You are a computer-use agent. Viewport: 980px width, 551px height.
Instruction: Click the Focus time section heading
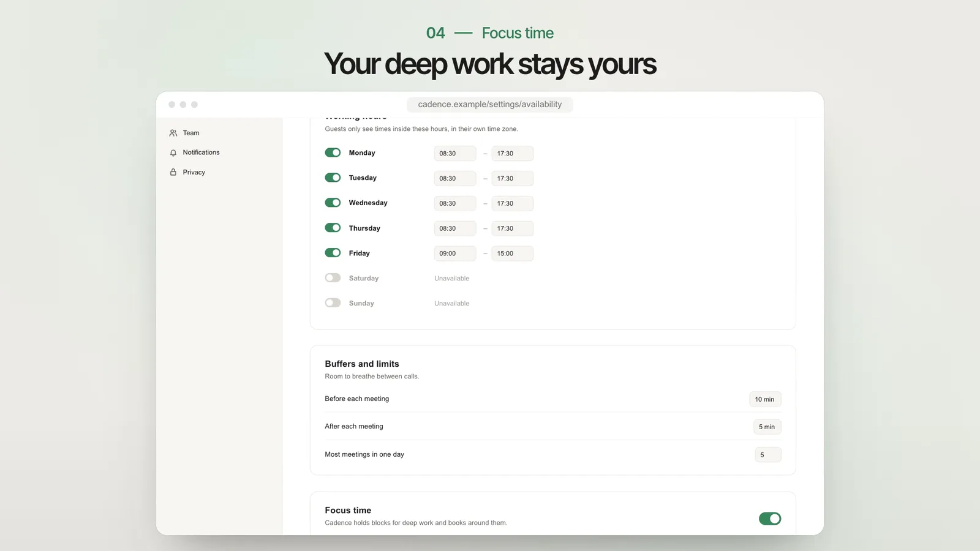pos(348,510)
